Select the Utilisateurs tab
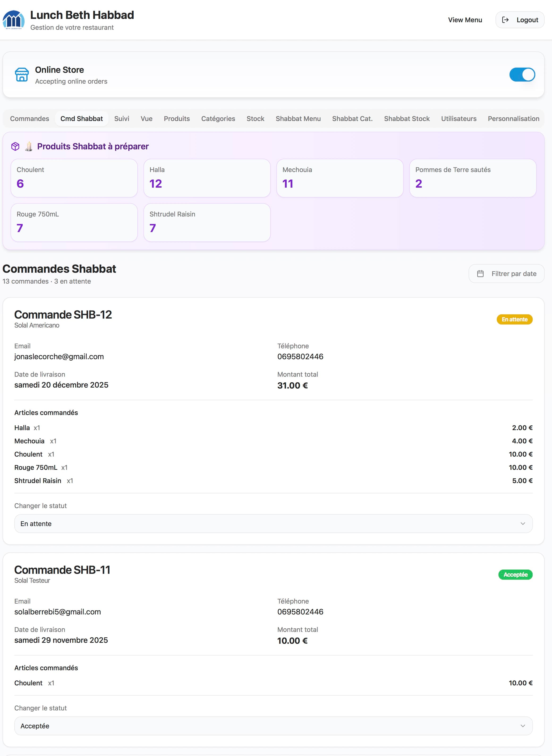Screen dimensions: 552x756 [459, 118]
